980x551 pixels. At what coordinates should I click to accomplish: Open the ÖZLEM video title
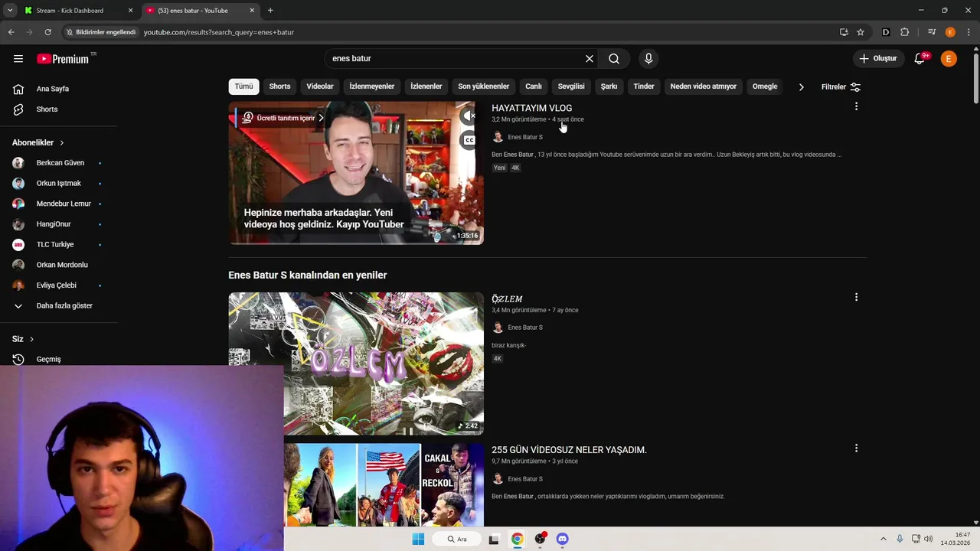click(507, 298)
